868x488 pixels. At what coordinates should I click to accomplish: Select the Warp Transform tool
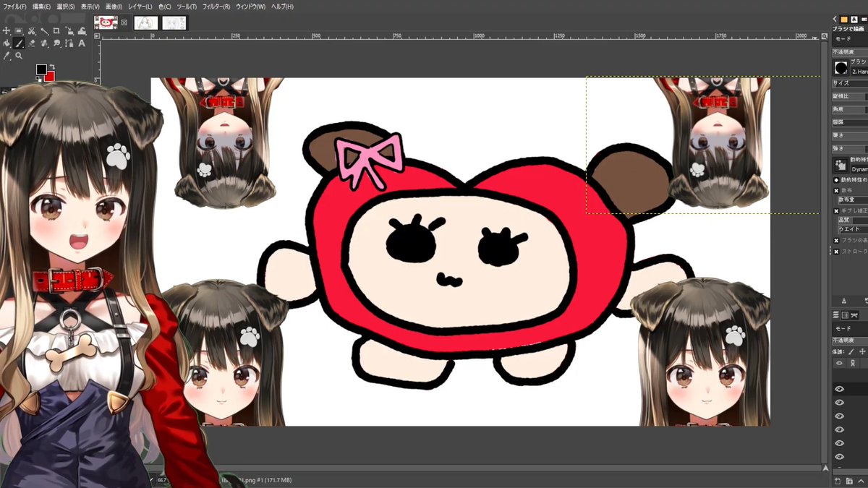(82, 30)
